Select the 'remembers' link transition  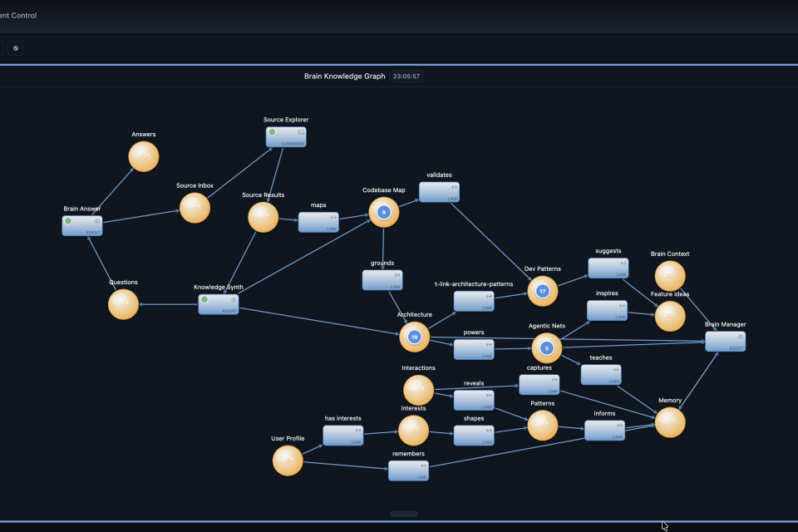(x=408, y=470)
